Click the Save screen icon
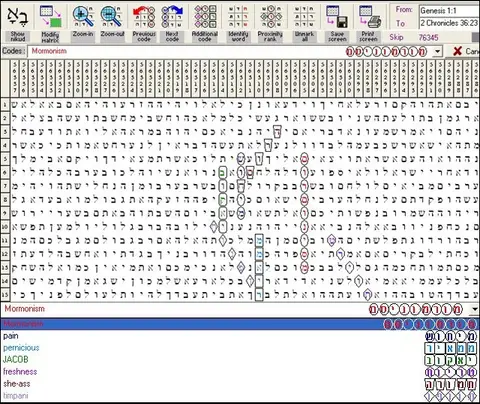Image resolution: width=480 pixels, height=404 pixels. 337,16
